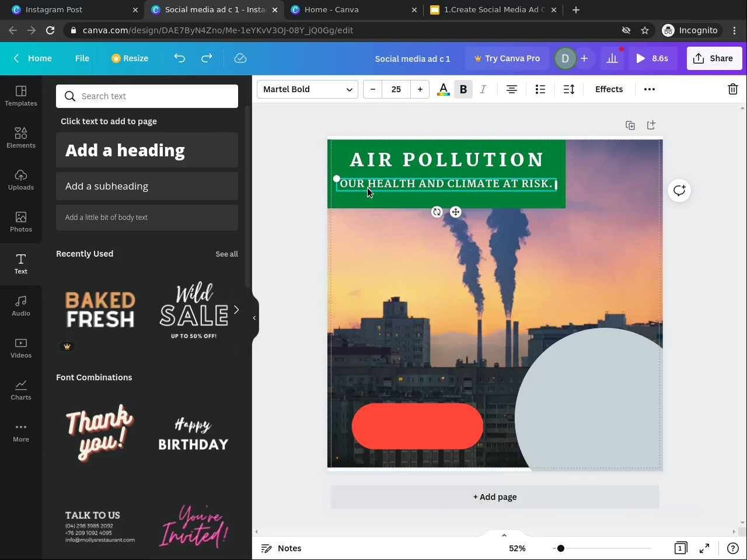Open the 52% zoom level menu

517,548
